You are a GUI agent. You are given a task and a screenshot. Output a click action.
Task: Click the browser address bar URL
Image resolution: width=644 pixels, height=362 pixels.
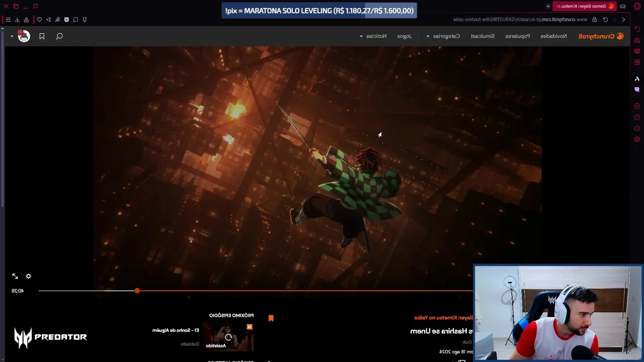pyautogui.click(x=520, y=20)
